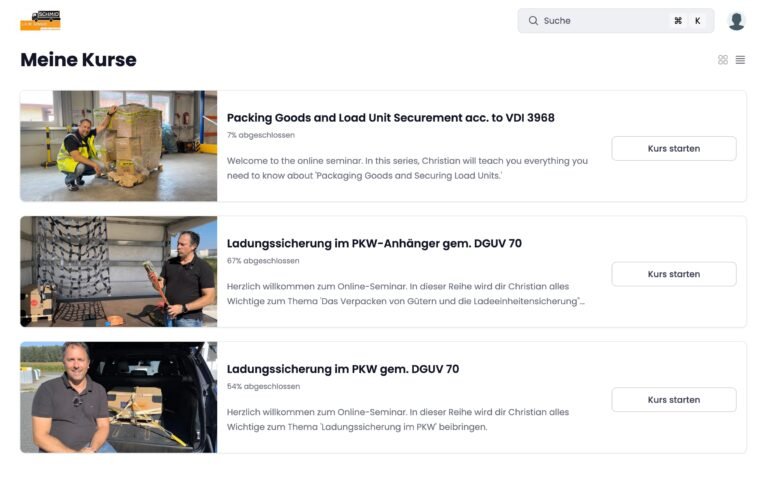This screenshot has height=502, width=768.
Task: Open the user profile avatar
Action: [x=736, y=21]
